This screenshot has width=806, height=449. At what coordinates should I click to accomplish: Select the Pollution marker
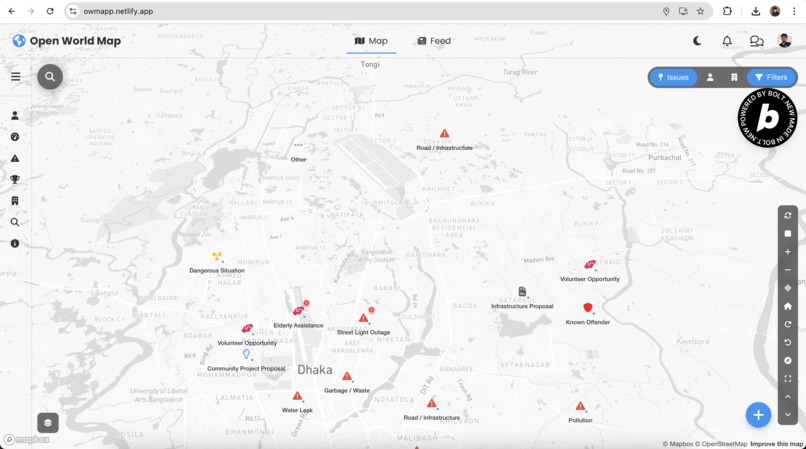[x=580, y=406]
